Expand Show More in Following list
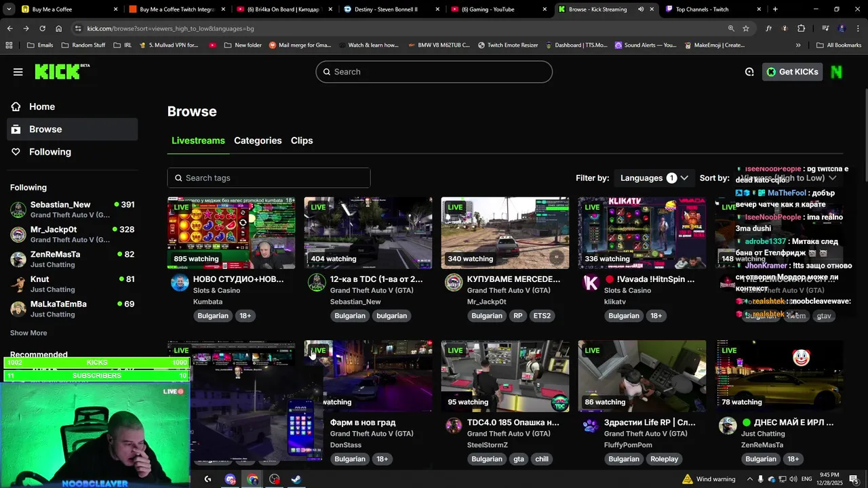 28,333
